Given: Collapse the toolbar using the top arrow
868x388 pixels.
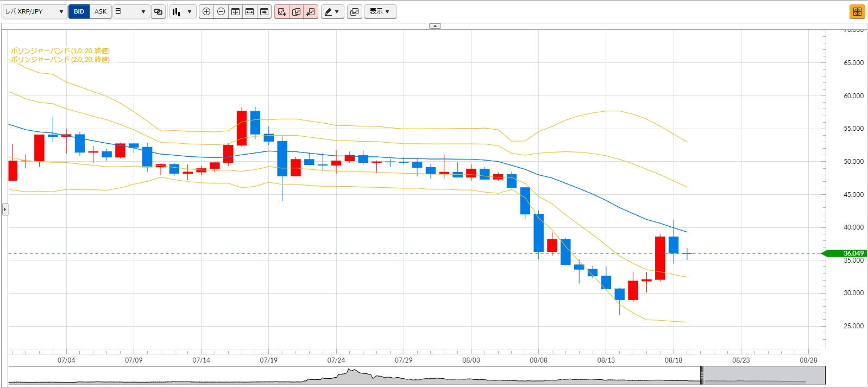Looking at the screenshot, I should point(435,26).
